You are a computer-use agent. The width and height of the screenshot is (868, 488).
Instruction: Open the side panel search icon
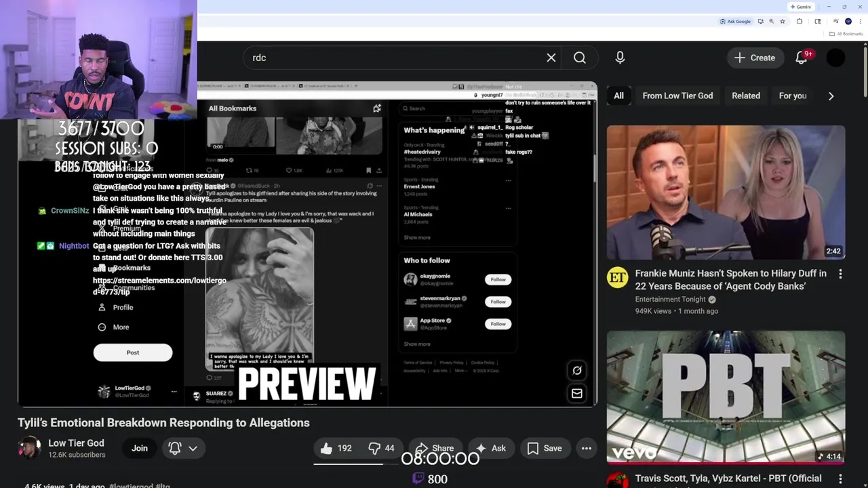coord(818,22)
